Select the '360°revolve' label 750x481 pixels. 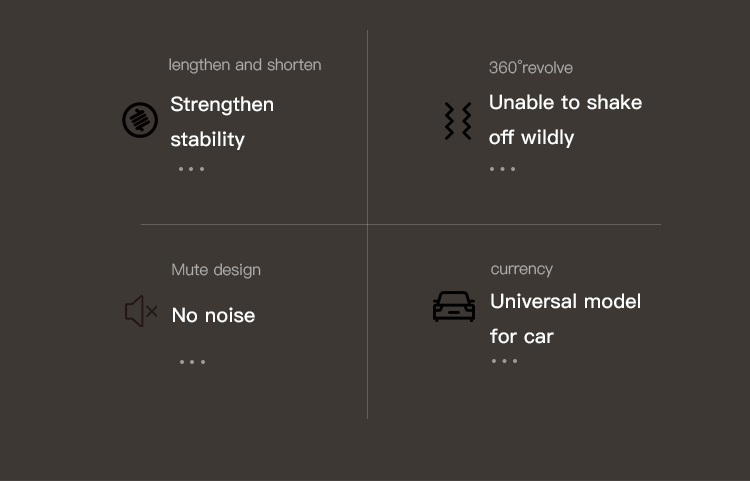(x=531, y=68)
